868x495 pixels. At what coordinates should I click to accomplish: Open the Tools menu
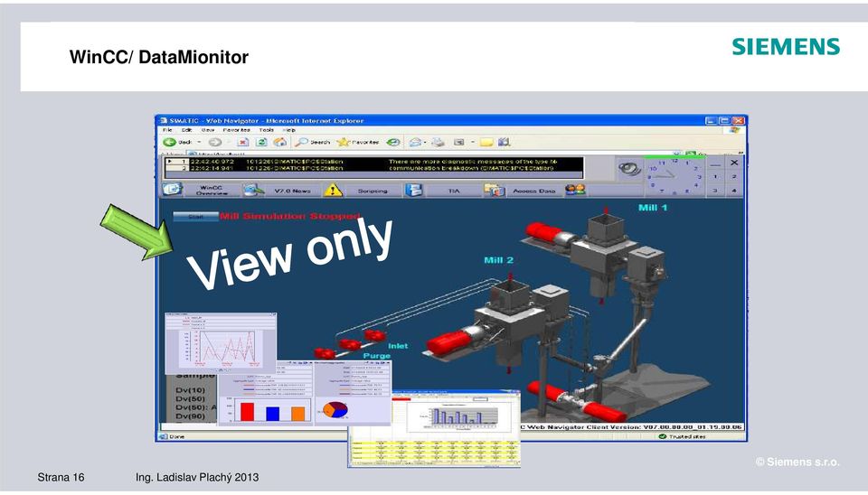(266, 130)
